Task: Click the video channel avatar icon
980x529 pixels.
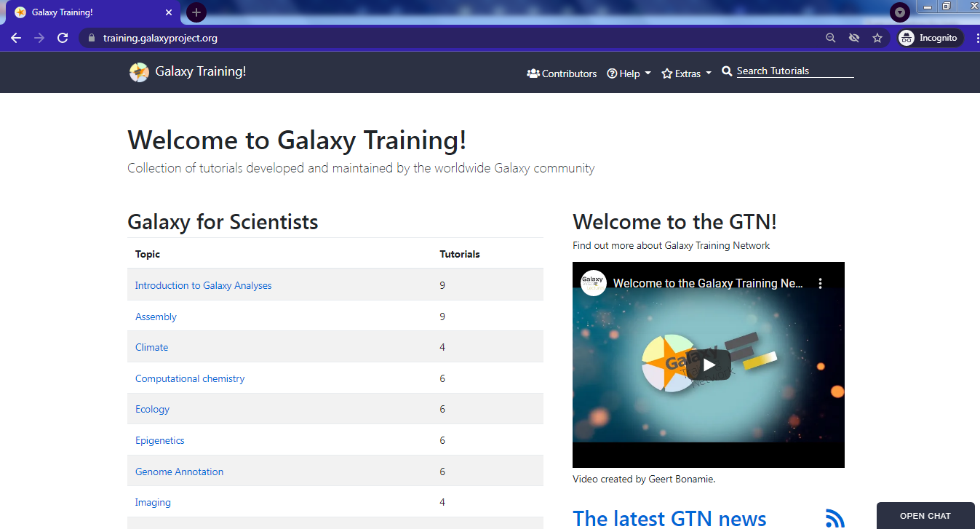Action: (593, 283)
